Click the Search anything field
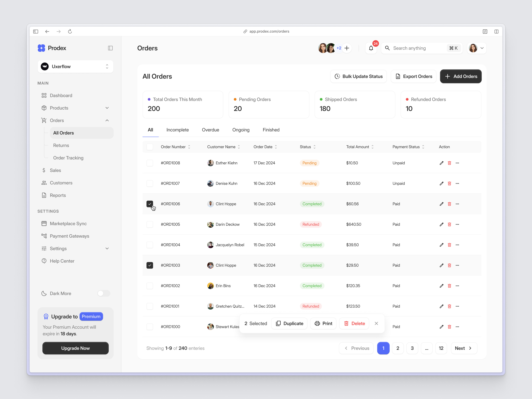Image resolution: width=532 pixels, height=399 pixels. click(x=418, y=48)
